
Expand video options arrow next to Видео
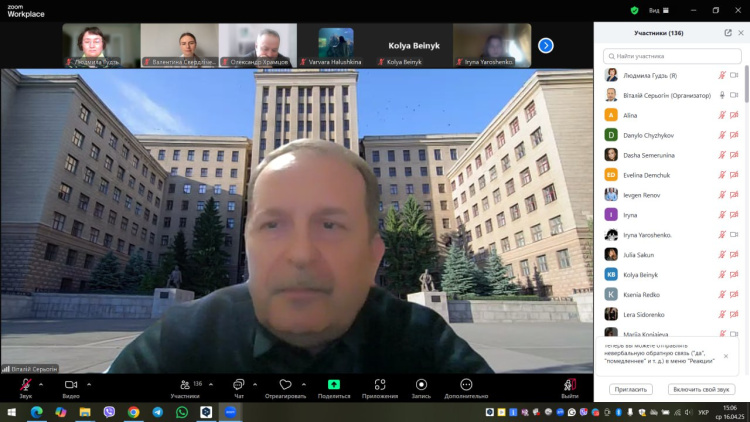tap(89, 384)
